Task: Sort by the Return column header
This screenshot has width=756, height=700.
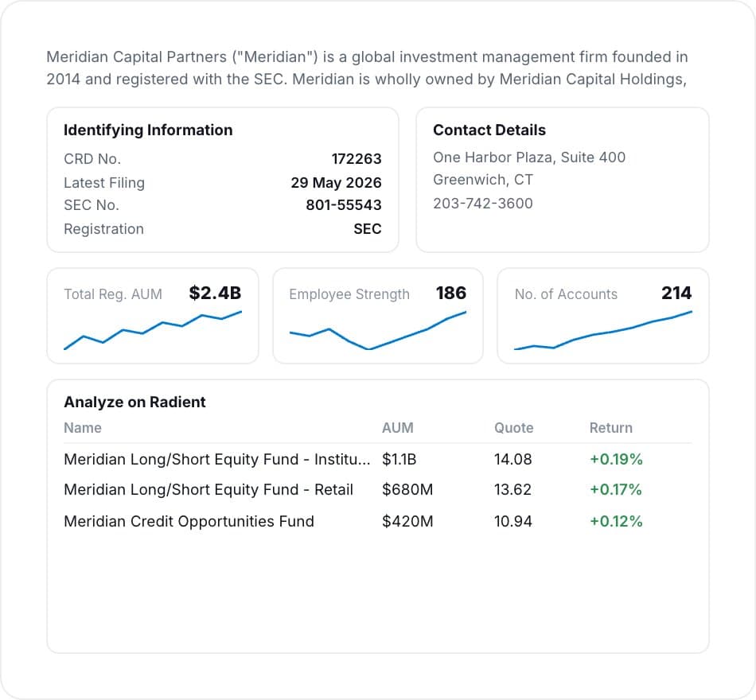Action: coord(611,428)
